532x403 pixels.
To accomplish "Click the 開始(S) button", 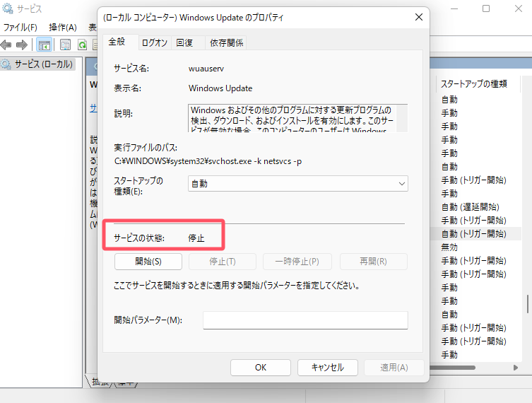I will point(148,262).
